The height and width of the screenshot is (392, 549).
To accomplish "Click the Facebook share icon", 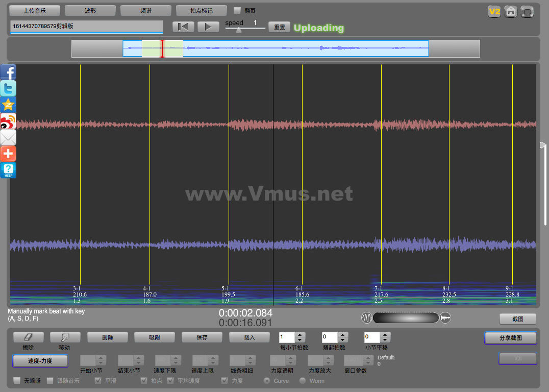I will pos(8,72).
